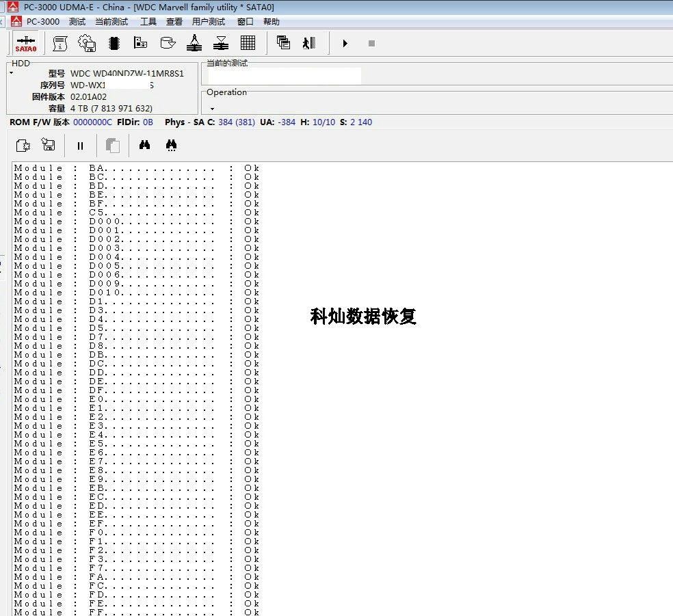The height and width of the screenshot is (616, 673).
Task: Open the 查看 menu
Action: click(x=174, y=21)
